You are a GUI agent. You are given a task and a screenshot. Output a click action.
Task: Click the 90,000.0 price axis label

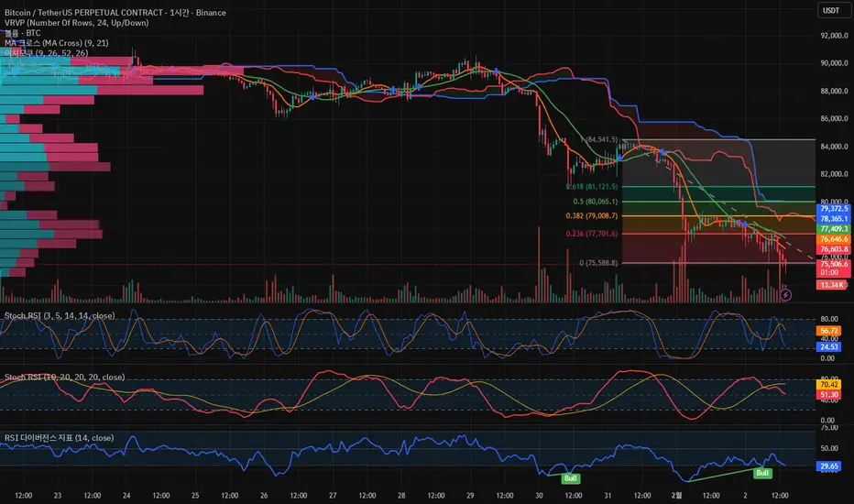click(x=834, y=63)
